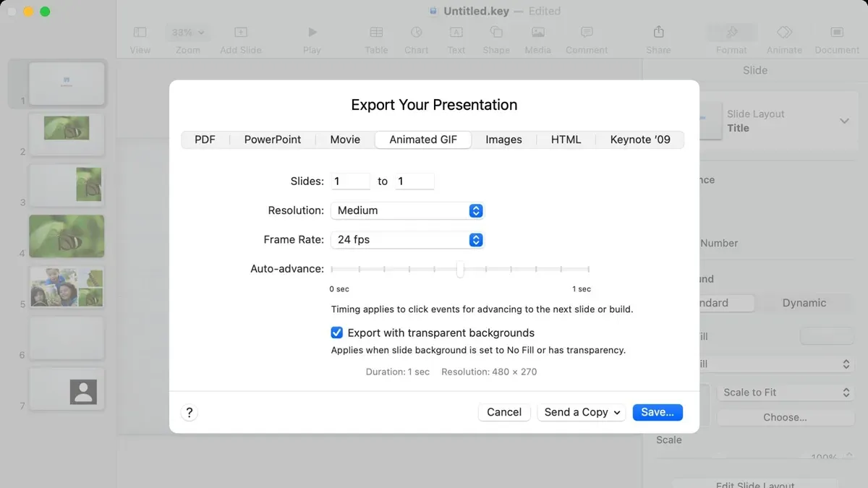The width and height of the screenshot is (868, 488).
Task: Click the Auto-advance slider handle
Action: pyautogui.click(x=460, y=269)
